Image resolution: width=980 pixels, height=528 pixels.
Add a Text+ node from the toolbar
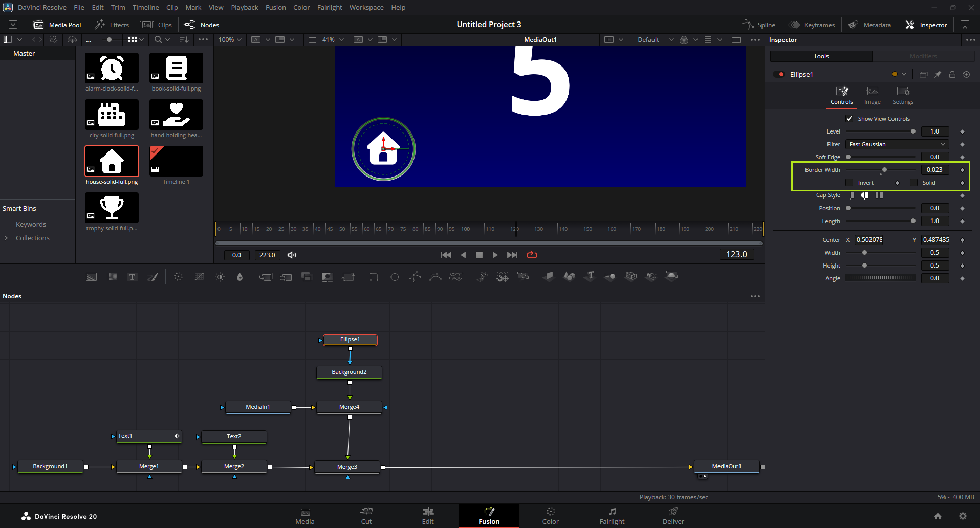click(132, 277)
